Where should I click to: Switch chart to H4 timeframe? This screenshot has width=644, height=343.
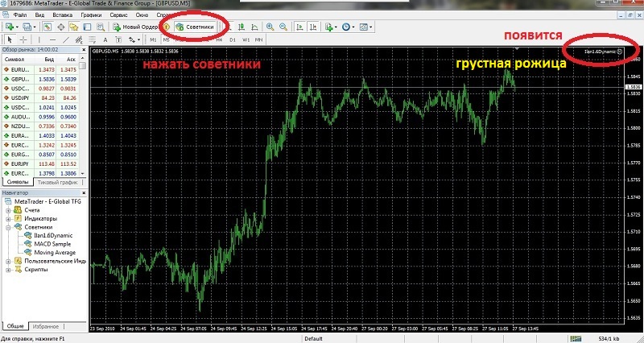[219, 39]
